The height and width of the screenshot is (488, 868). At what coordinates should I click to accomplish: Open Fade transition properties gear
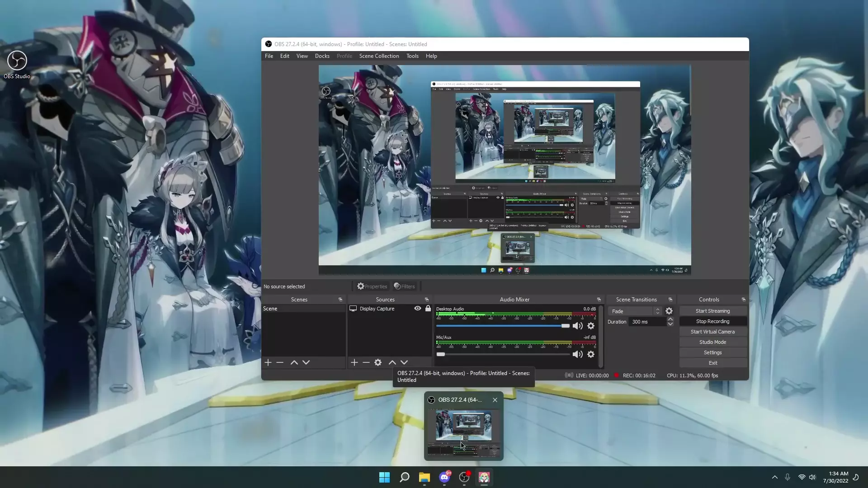tap(669, 311)
